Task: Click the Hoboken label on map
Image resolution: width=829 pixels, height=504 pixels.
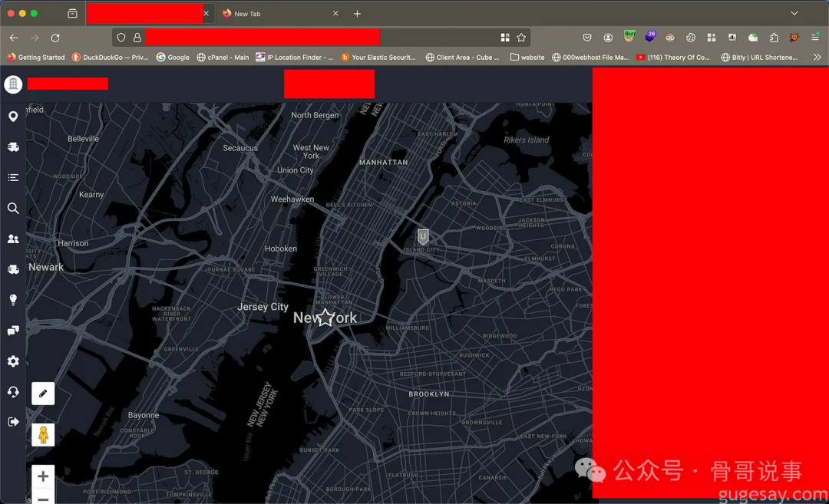Action: click(x=281, y=249)
